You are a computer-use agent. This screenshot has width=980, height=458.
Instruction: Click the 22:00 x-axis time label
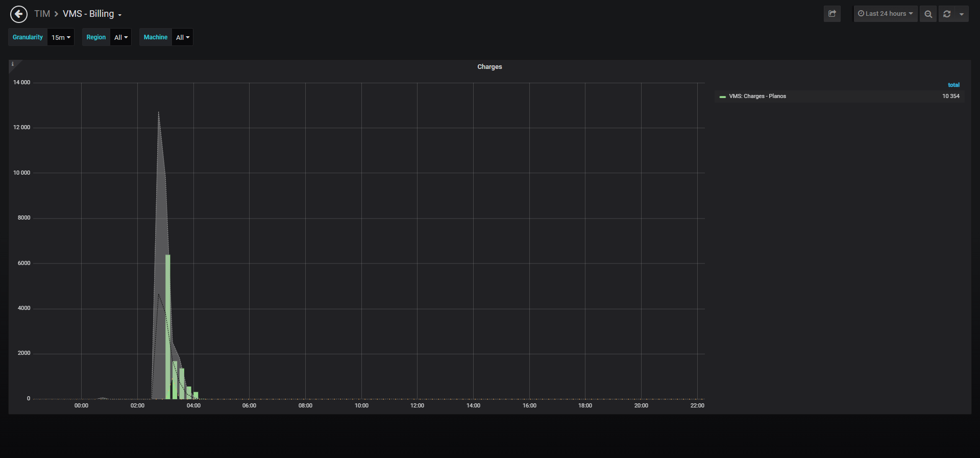(x=697, y=405)
